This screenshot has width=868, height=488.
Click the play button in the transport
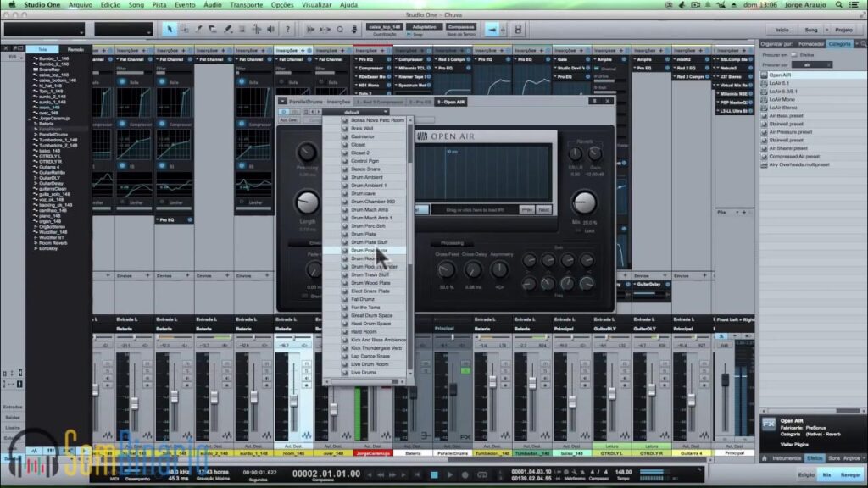(449, 474)
